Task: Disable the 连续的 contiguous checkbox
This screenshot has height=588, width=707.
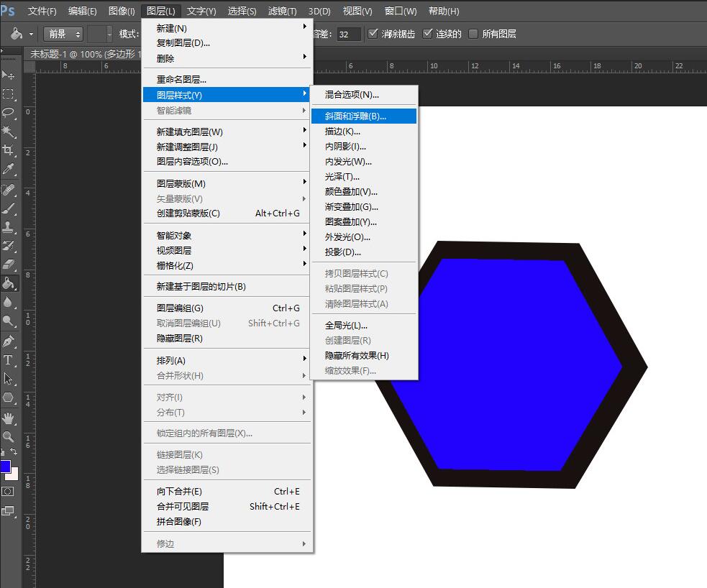Action: 428,32
